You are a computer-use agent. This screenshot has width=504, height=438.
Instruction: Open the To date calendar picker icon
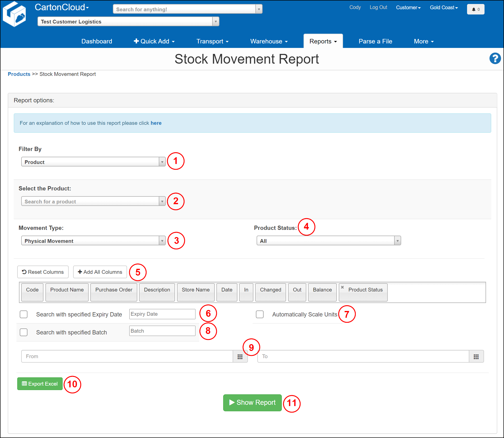[476, 356]
